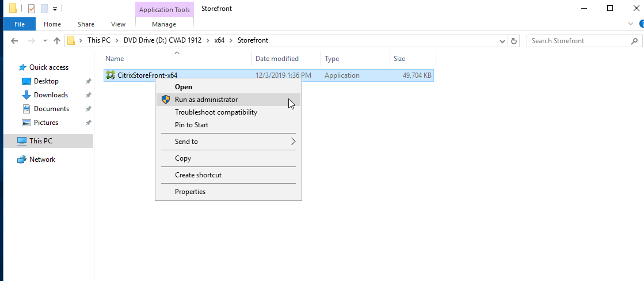The height and width of the screenshot is (281, 644).
Task: Expand the ribbon with the chevron
Action: click(630, 24)
